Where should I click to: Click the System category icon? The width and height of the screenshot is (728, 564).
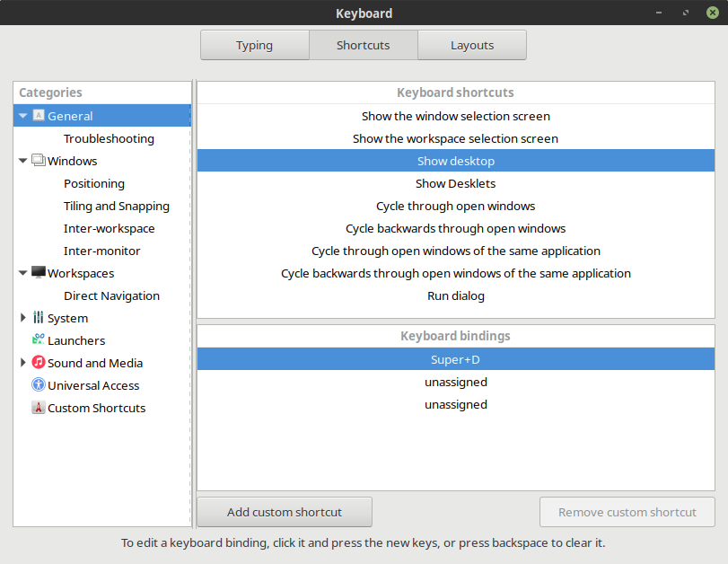point(37,318)
